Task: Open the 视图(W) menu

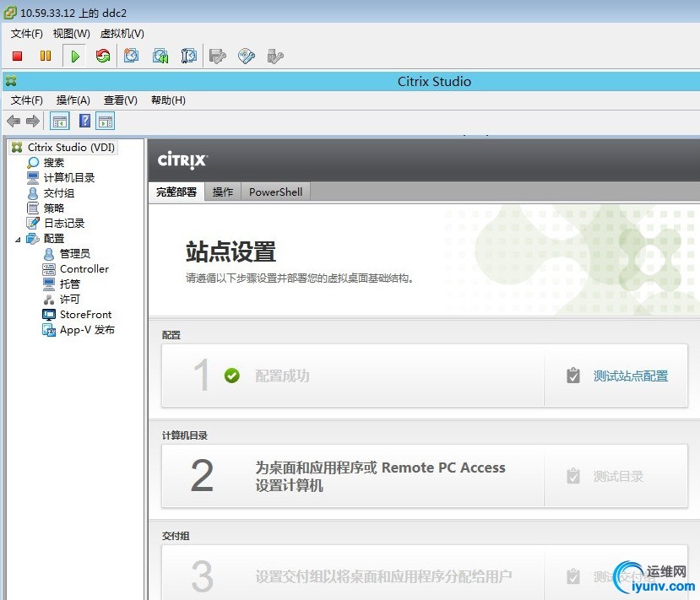Action: (72, 34)
